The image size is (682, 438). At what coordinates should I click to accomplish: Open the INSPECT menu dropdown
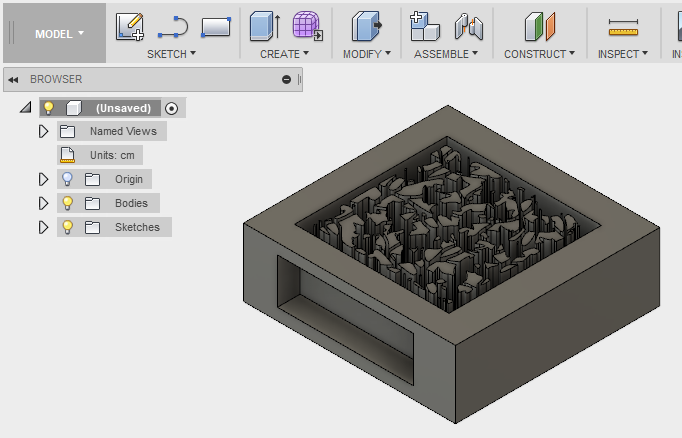623,54
